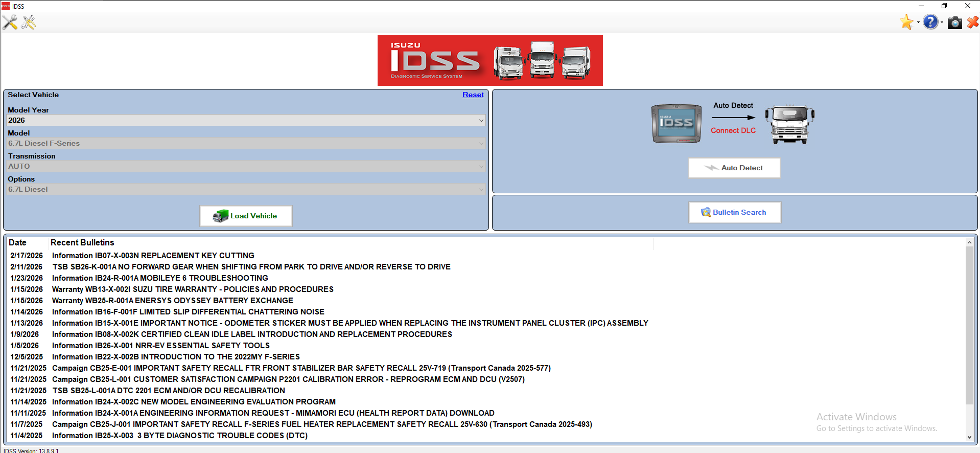
Task: Open IB08-X-002K Clean Idle Label bulletin
Action: (252, 334)
